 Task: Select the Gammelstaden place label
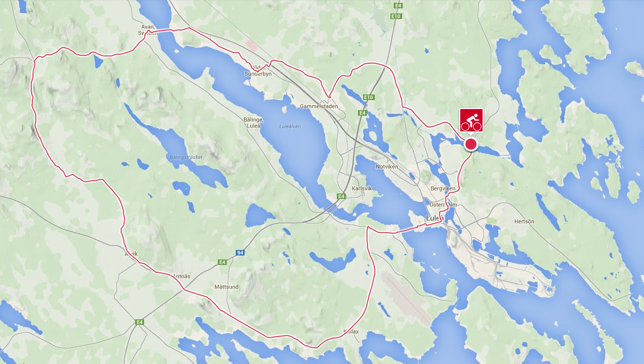click(x=319, y=106)
